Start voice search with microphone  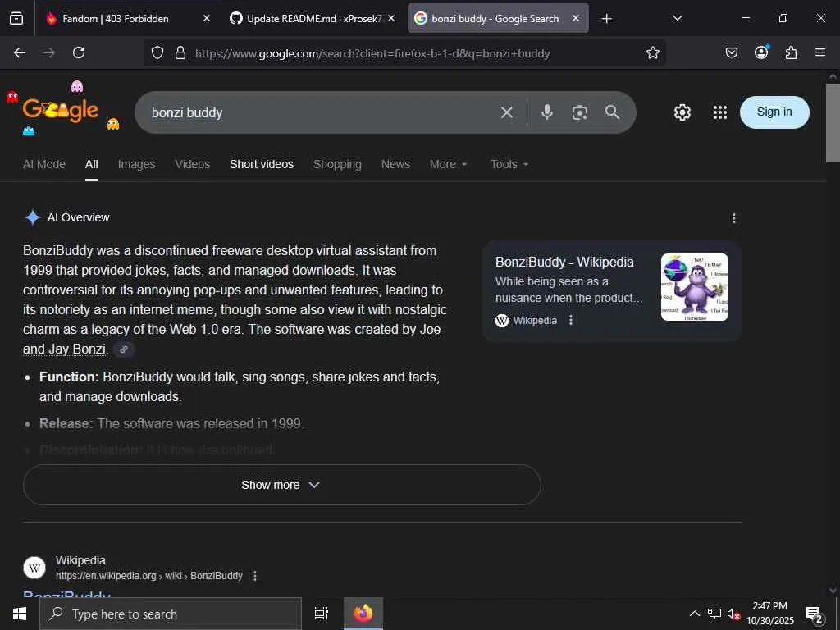tap(547, 112)
